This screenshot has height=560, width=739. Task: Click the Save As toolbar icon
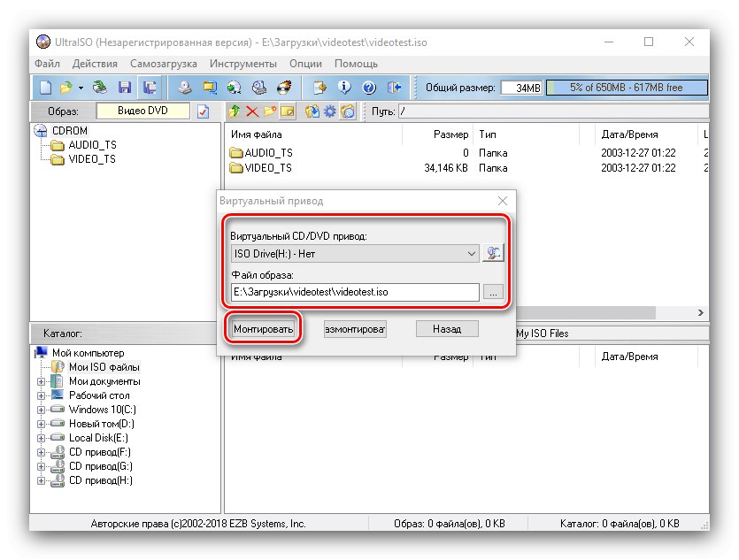coord(150,87)
